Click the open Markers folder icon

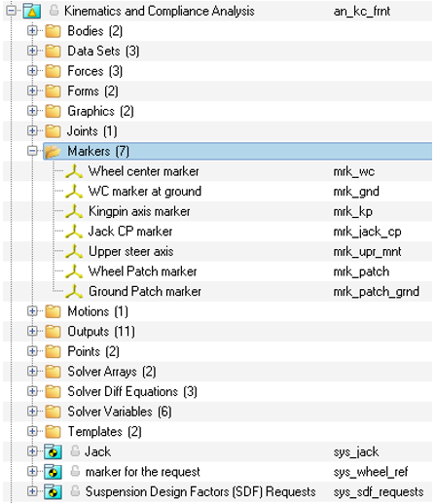click(x=53, y=152)
